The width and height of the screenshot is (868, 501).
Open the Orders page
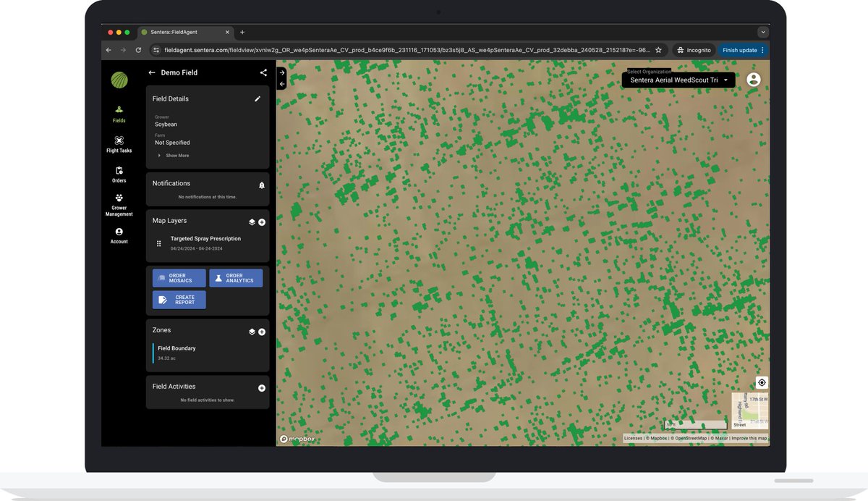click(119, 174)
